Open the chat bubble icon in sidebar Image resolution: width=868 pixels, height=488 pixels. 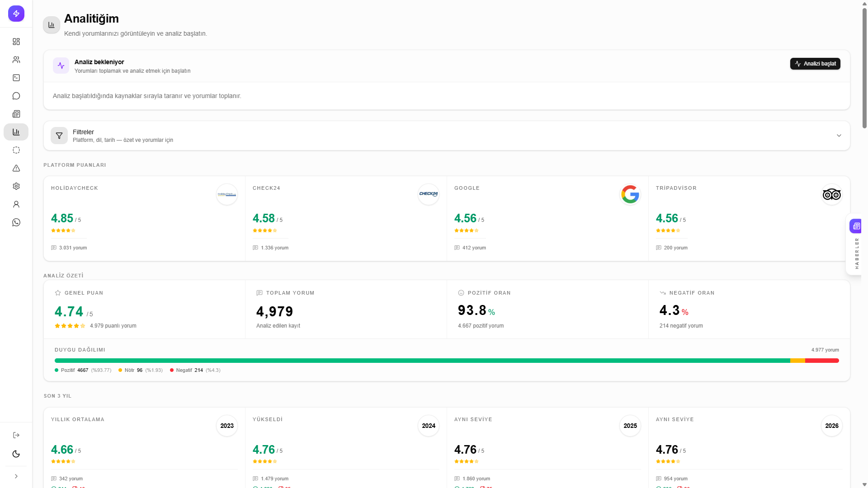coord(16,96)
